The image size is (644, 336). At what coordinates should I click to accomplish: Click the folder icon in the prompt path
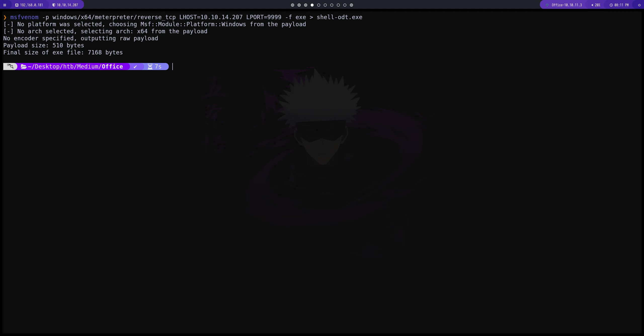[x=24, y=66]
